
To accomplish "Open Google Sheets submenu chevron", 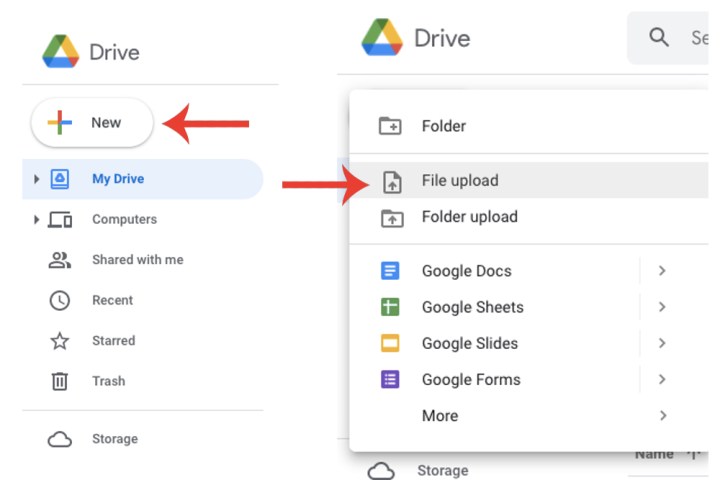I will (662, 307).
